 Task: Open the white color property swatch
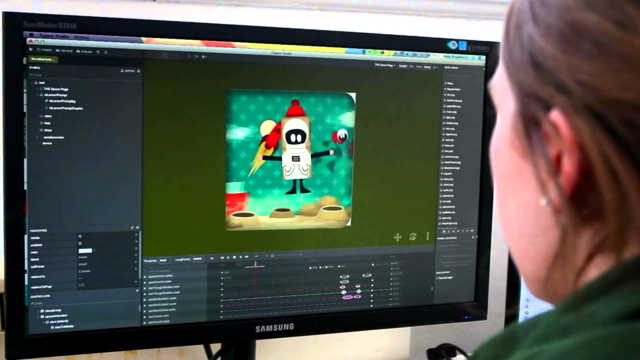point(85,251)
